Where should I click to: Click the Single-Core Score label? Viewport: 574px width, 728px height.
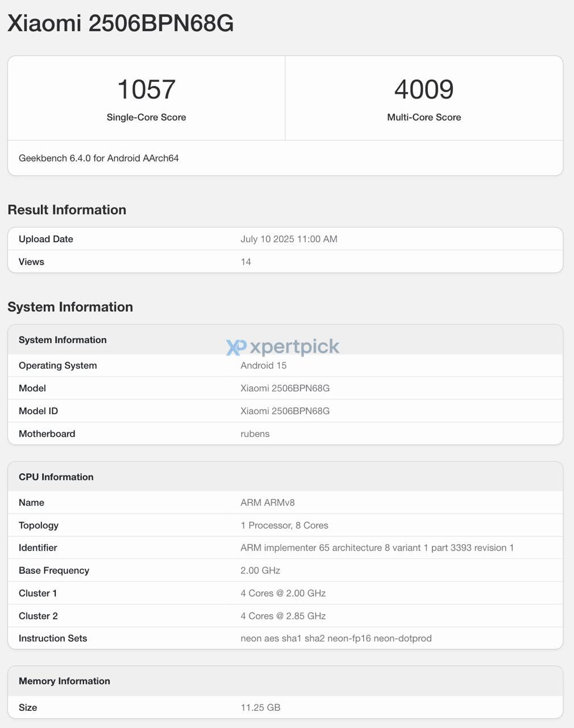146,117
